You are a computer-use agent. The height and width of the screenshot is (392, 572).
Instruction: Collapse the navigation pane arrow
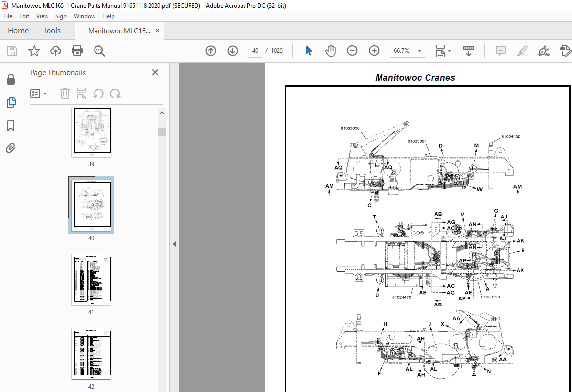174,244
